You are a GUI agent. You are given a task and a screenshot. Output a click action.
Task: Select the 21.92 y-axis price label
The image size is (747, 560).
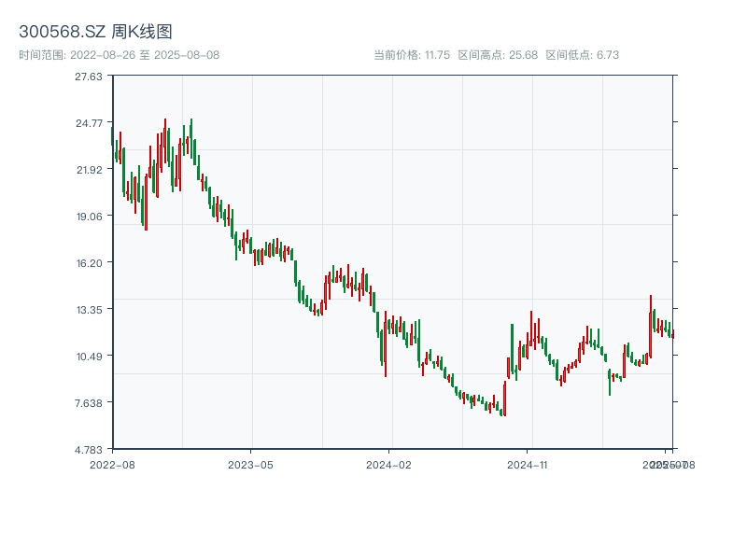(x=90, y=170)
